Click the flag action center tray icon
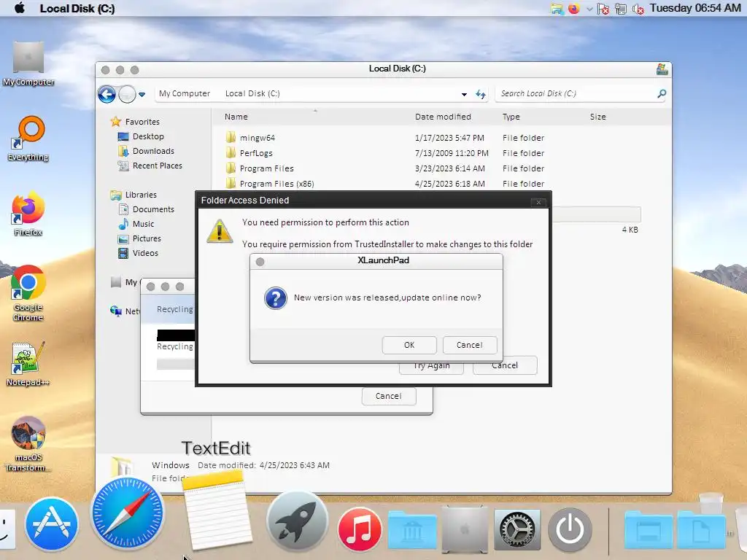The image size is (747, 560). click(603, 9)
